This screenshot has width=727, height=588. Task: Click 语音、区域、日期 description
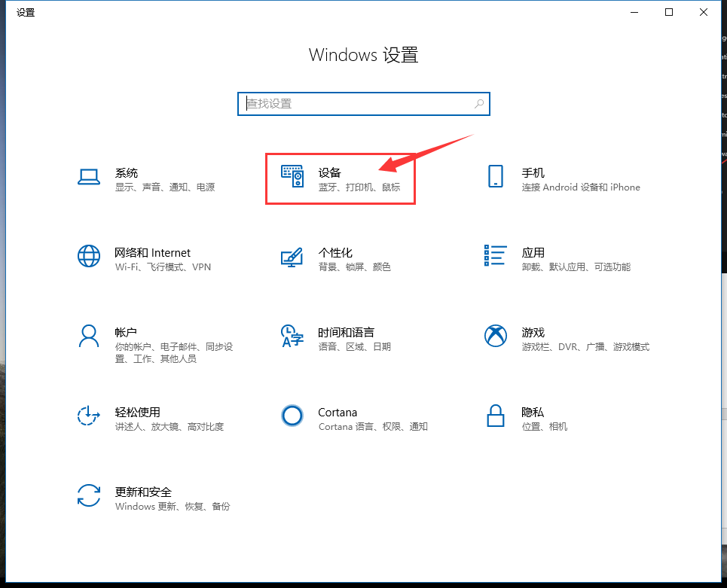point(355,346)
